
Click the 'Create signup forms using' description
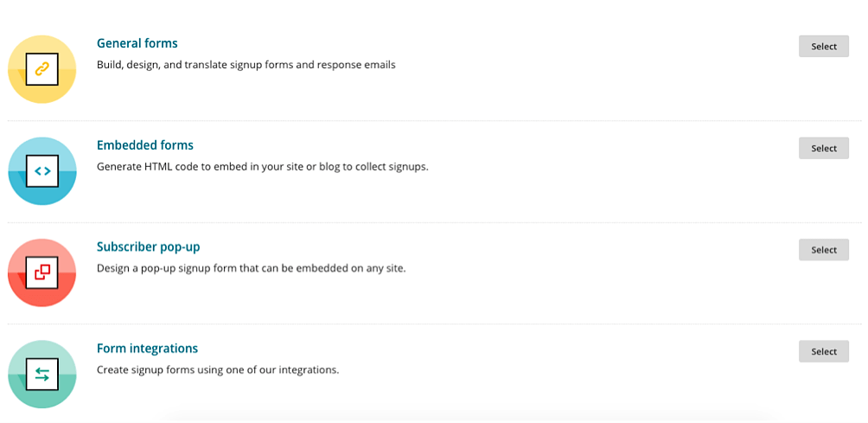(x=218, y=370)
